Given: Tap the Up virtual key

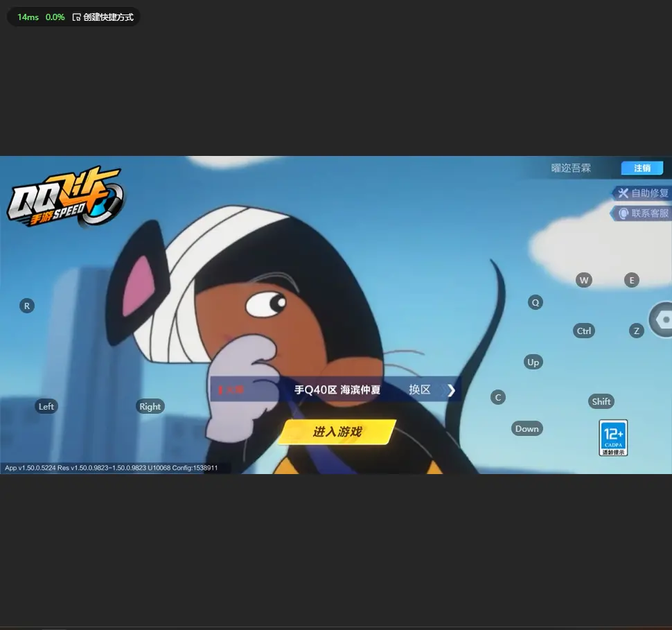Looking at the screenshot, I should (533, 362).
